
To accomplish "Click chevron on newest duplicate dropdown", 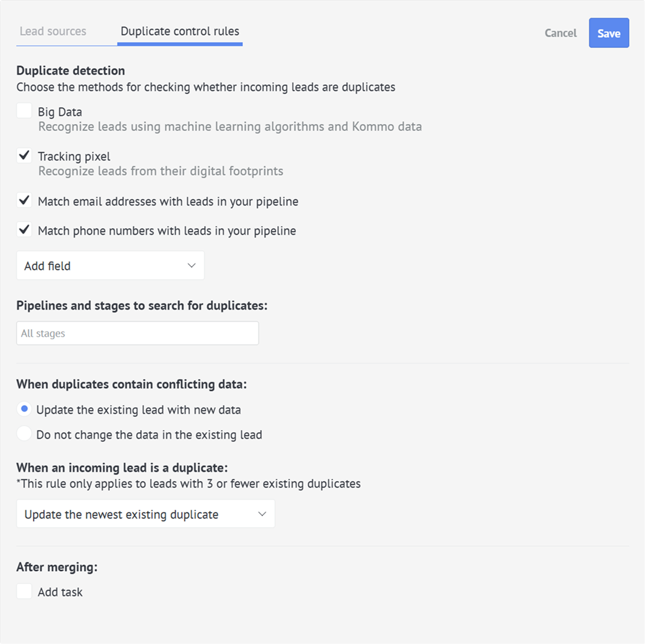I will [x=262, y=514].
